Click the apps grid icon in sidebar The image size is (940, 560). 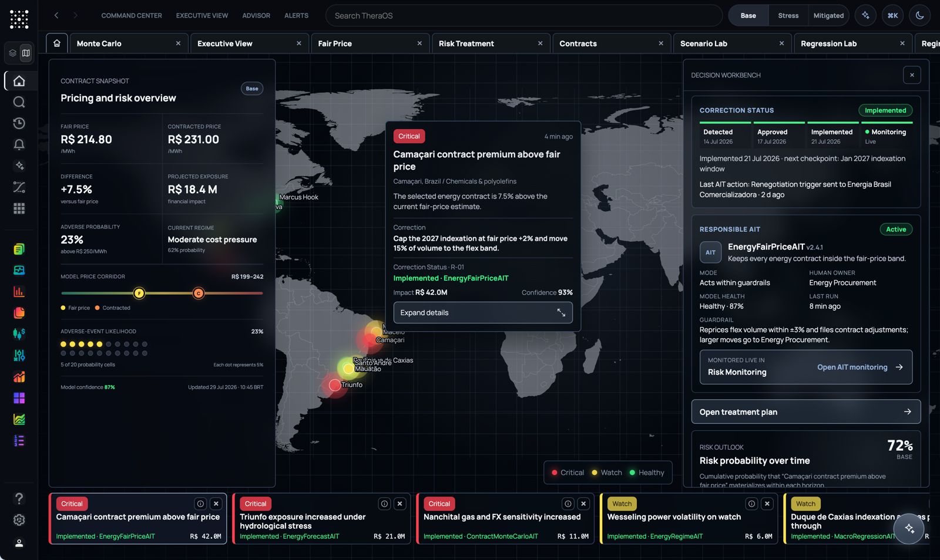(x=19, y=208)
